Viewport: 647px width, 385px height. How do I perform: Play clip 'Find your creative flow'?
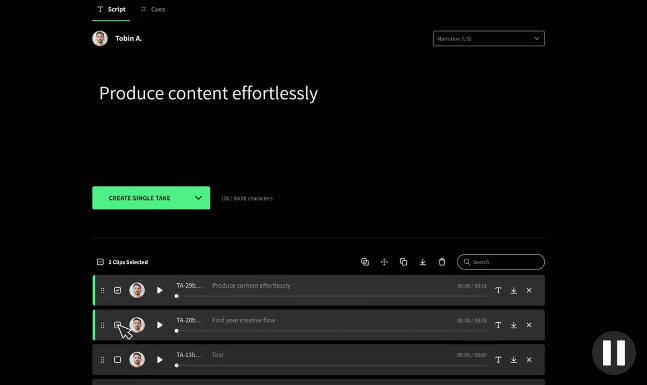pos(160,325)
